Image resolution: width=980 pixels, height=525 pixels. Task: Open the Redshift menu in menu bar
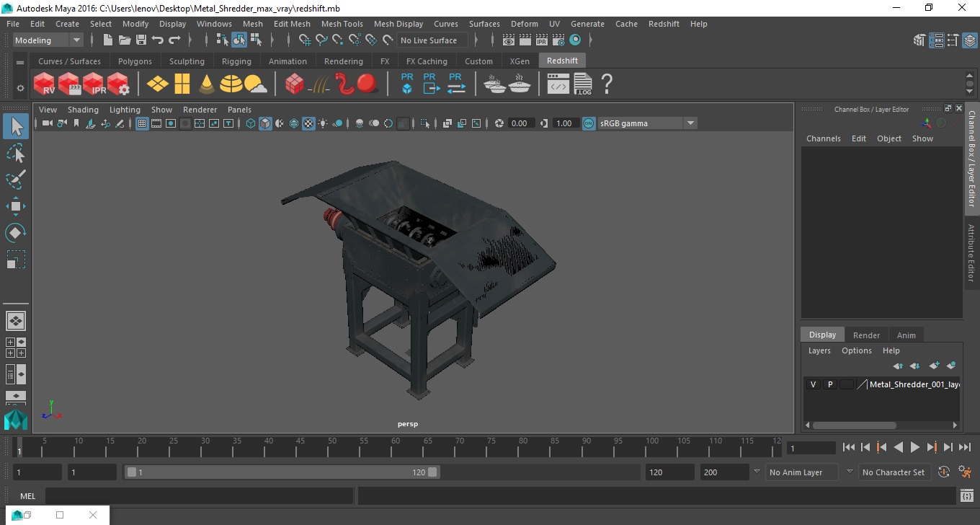[x=664, y=24]
